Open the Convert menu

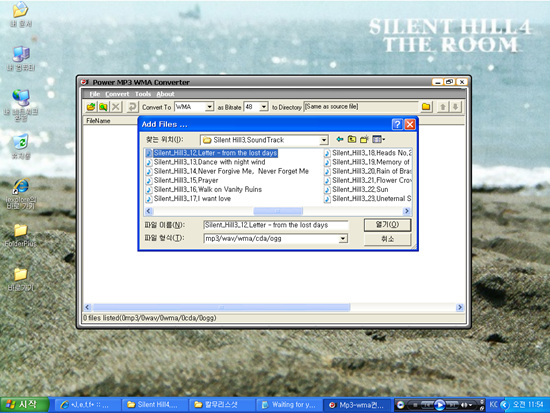(117, 94)
